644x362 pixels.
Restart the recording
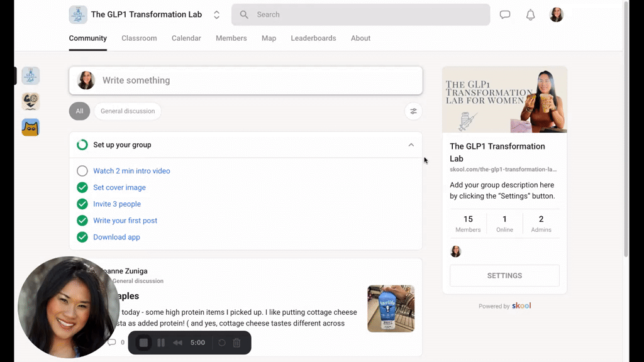pos(222,343)
